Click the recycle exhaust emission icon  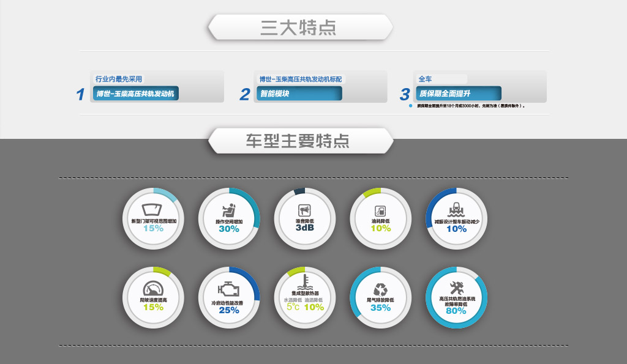click(380, 289)
